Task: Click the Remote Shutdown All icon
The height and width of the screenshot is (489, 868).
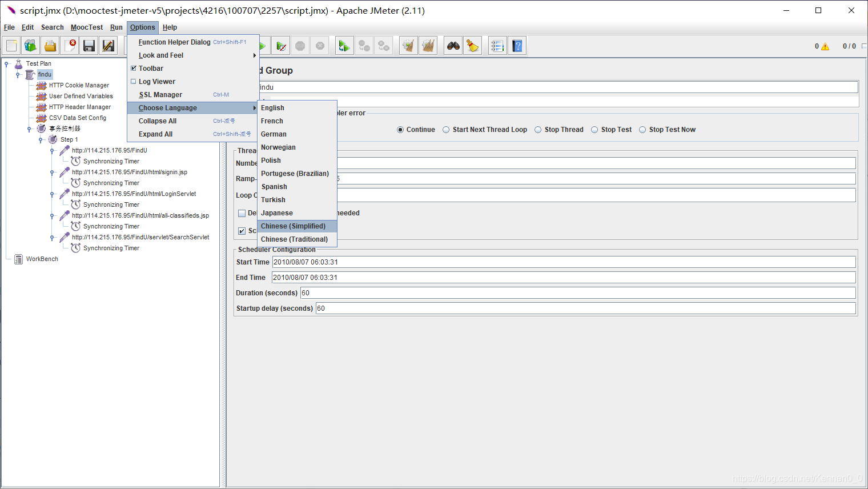Action: coord(383,46)
